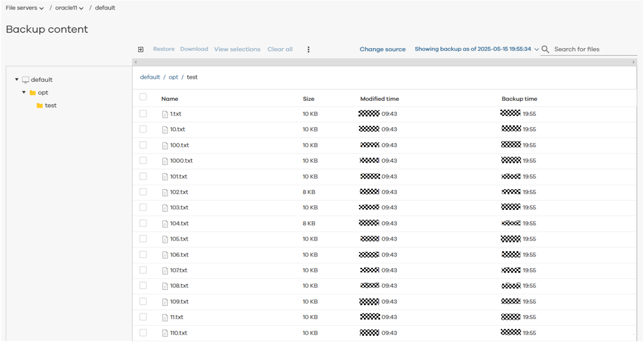Click the Change source link
The image size is (644, 342).
(382, 49)
